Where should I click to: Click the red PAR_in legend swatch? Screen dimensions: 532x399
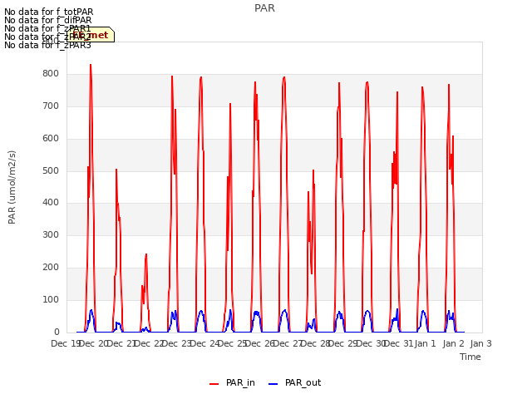[x=214, y=384]
